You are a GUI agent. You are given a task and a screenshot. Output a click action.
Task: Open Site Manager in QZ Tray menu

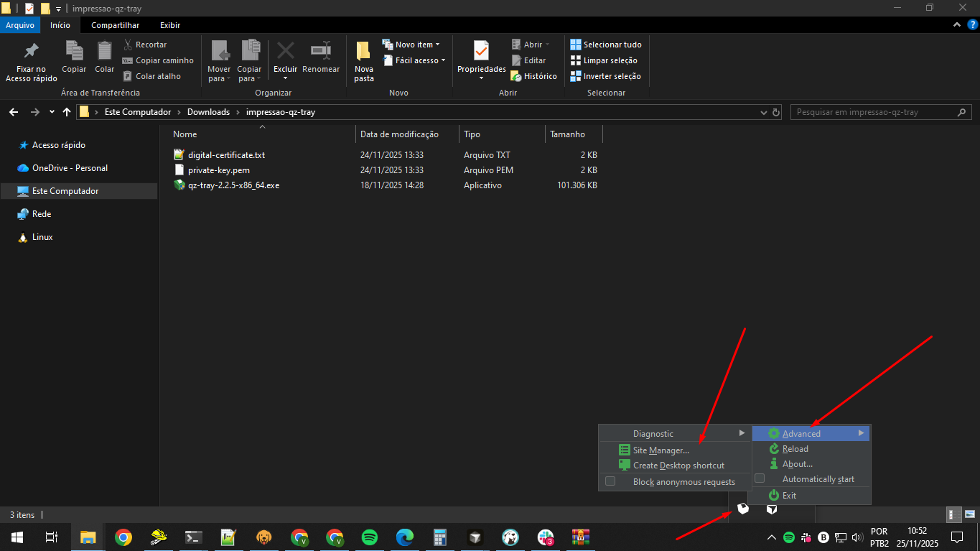tap(661, 450)
